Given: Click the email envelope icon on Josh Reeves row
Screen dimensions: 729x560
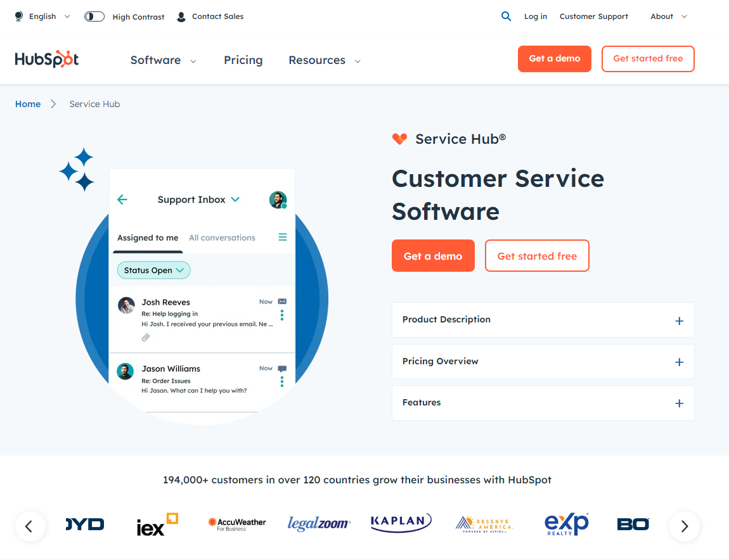Looking at the screenshot, I should pyautogui.click(x=282, y=301).
